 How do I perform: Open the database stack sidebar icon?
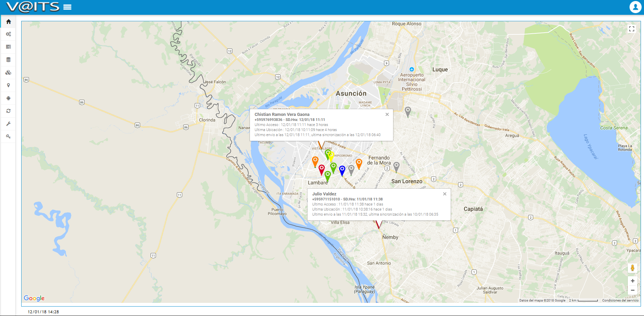coord(8,60)
